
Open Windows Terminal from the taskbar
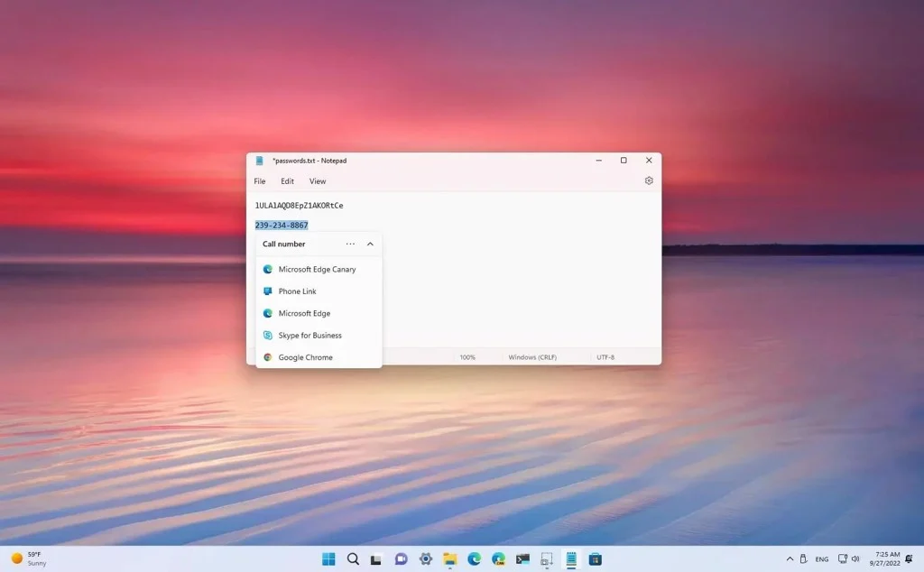(x=522, y=559)
